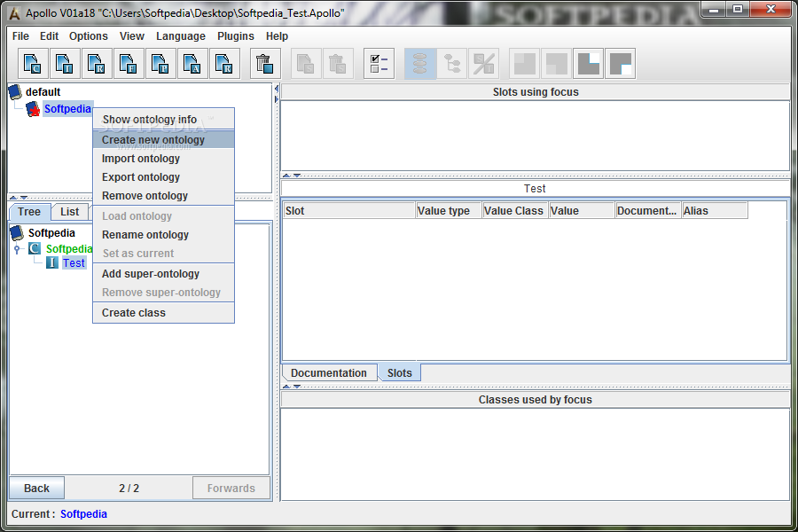Click the 'R' toolbar icon beside the 'I' icon

97,64
